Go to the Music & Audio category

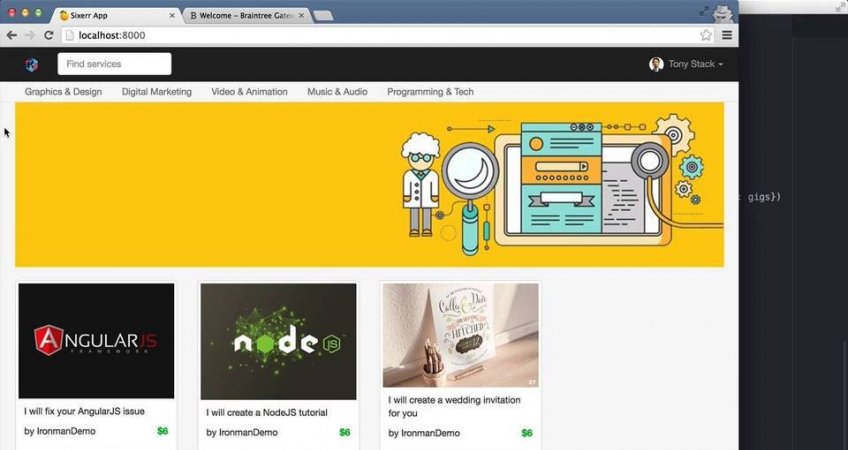(337, 92)
